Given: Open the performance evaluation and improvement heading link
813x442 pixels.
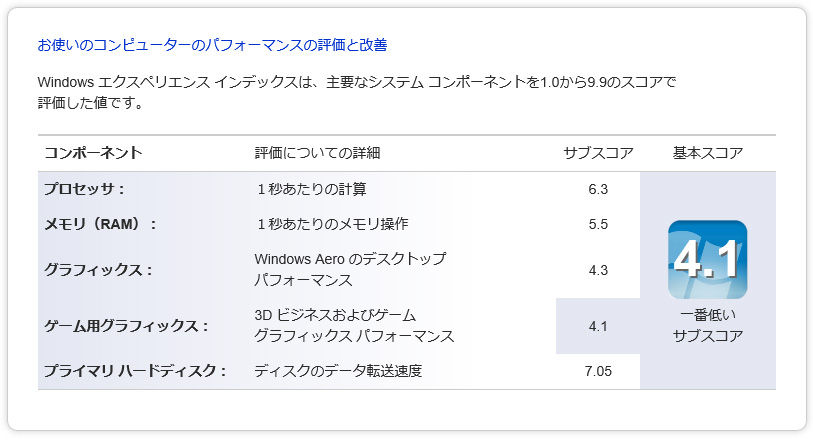Looking at the screenshot, I should point(212,45).
